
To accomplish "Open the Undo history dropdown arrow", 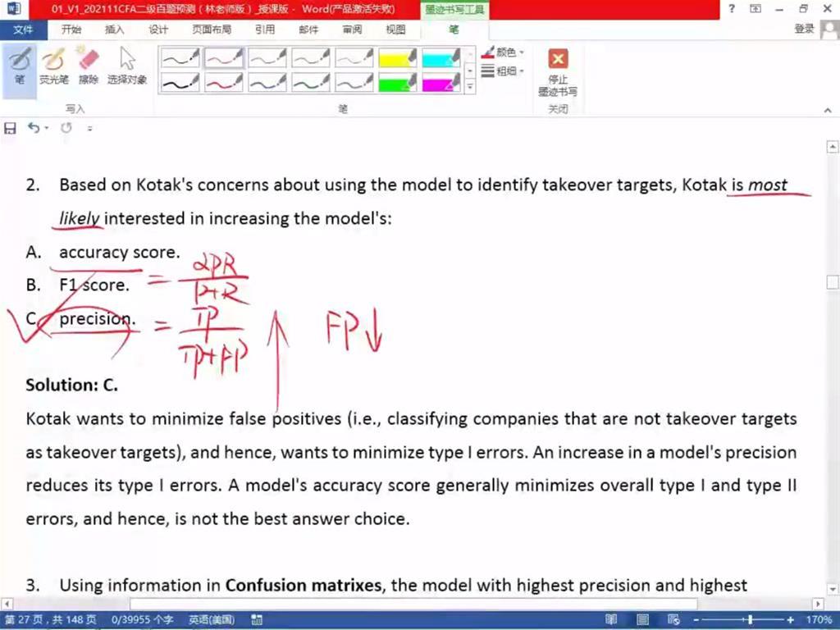I will tap(47, 128).
